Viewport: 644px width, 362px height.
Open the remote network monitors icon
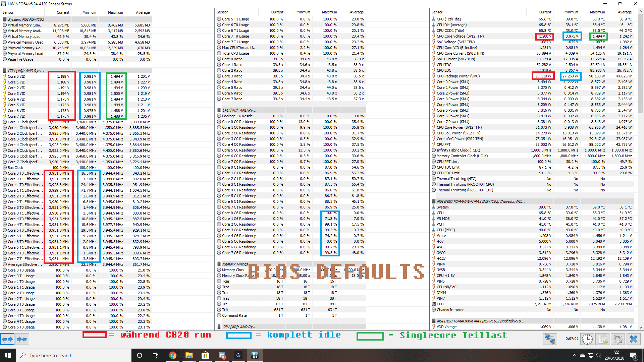coord(550,339)
